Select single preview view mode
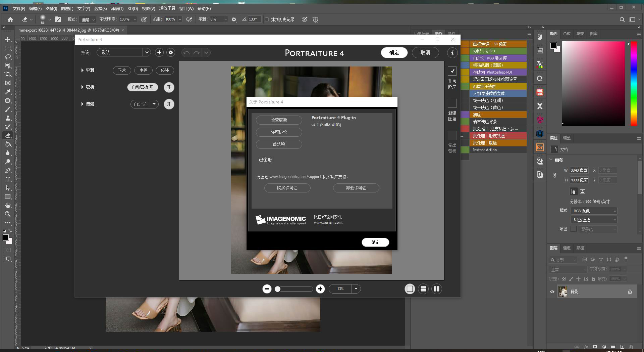Viewport: 644px width, 352px height. coord(410,289)
